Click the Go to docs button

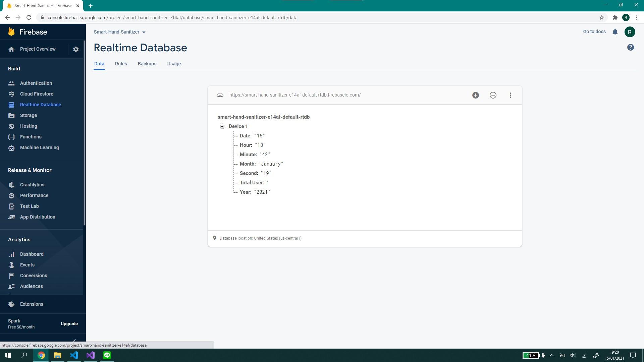coord(594,32)
